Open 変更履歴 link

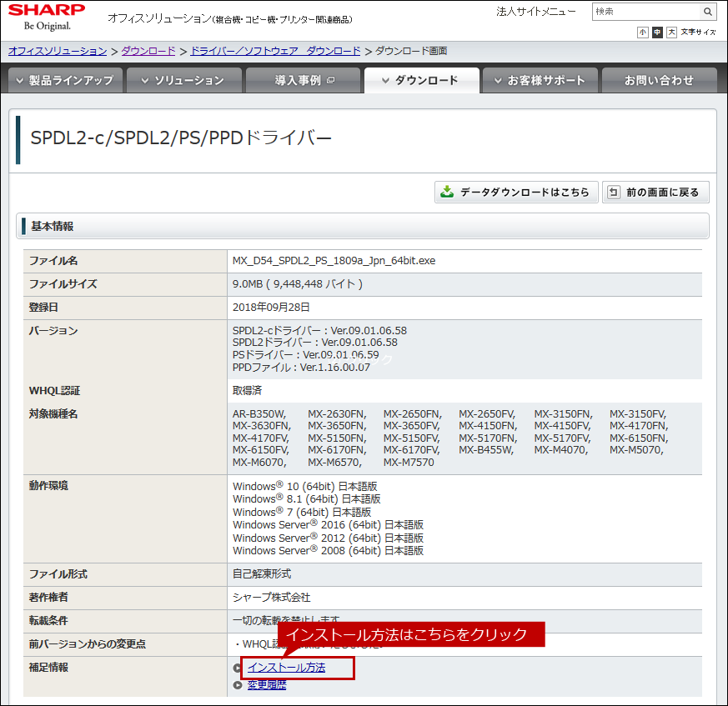point(267,685)
